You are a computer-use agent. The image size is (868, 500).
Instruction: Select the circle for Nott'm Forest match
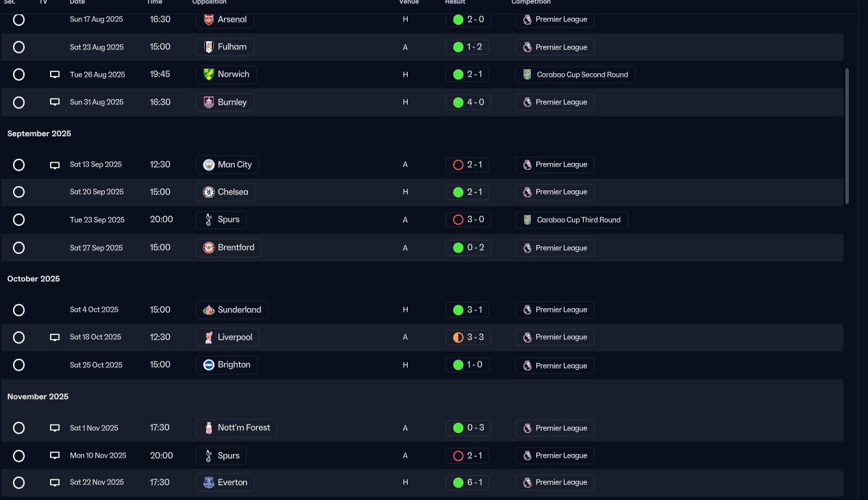click(x=19, y=428)
